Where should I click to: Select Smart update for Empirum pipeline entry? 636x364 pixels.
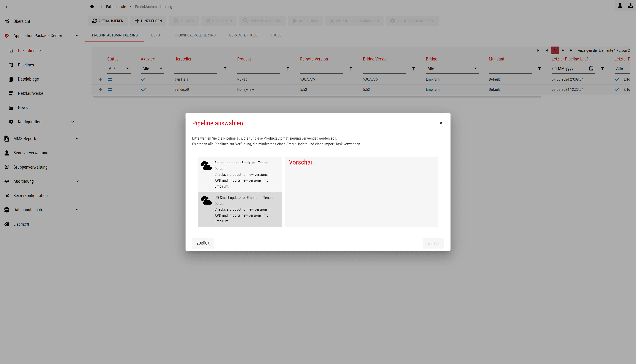pos(239,175)
